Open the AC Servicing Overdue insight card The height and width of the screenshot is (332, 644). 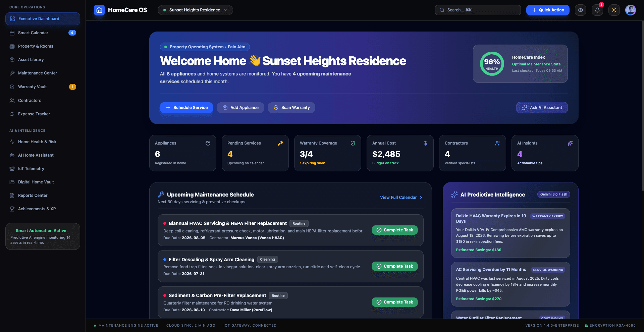tap(511, 284)
